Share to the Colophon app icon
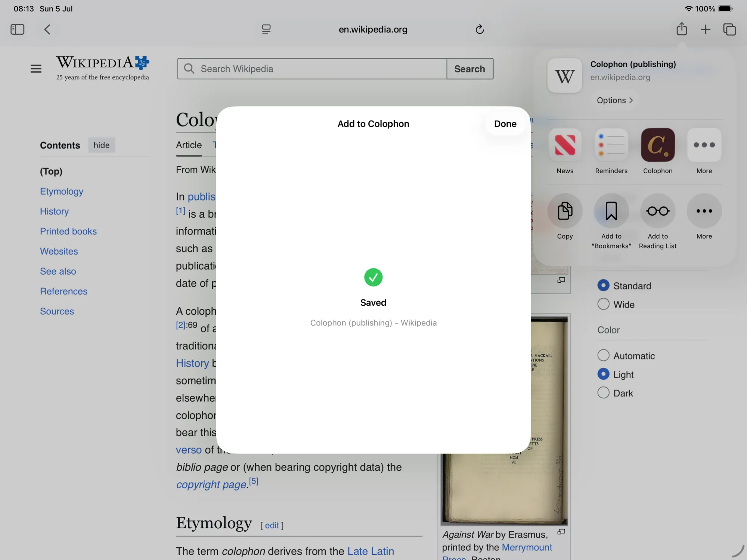The width and height of the screenshot is (747, 560). pos(658,145)
